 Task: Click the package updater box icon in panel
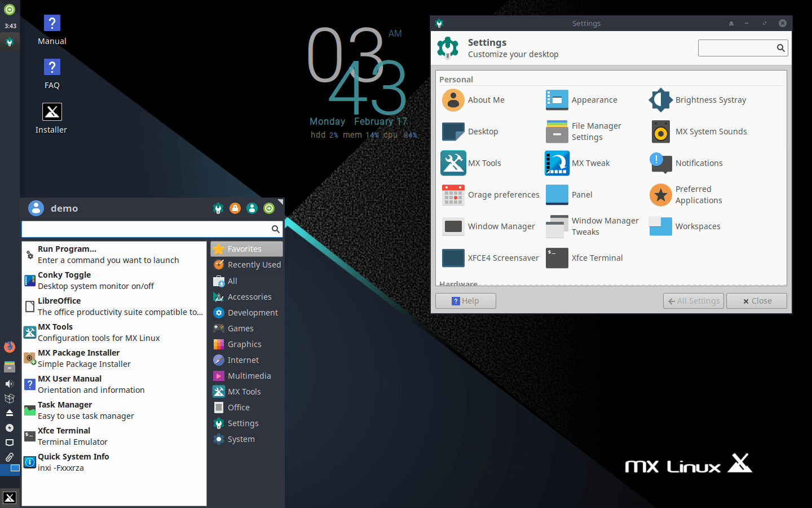tap(10, 398)
